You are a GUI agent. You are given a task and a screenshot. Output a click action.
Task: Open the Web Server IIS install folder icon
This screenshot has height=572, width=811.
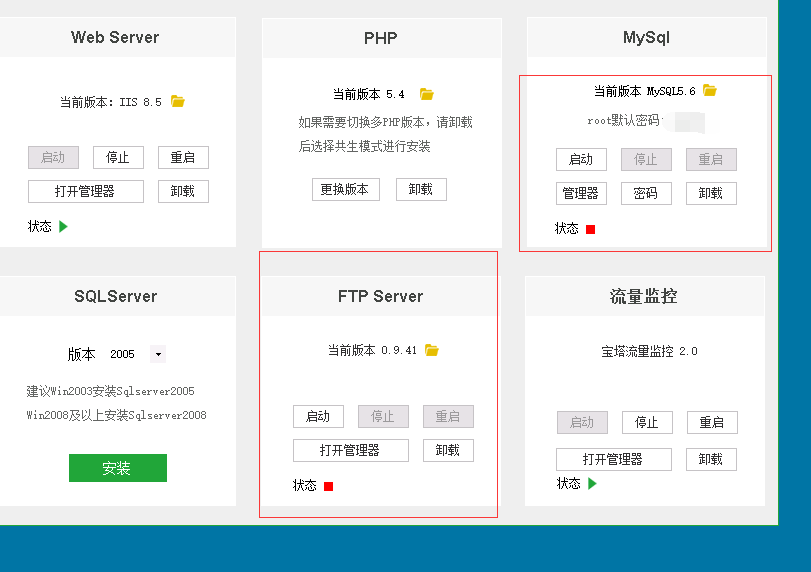178,101
